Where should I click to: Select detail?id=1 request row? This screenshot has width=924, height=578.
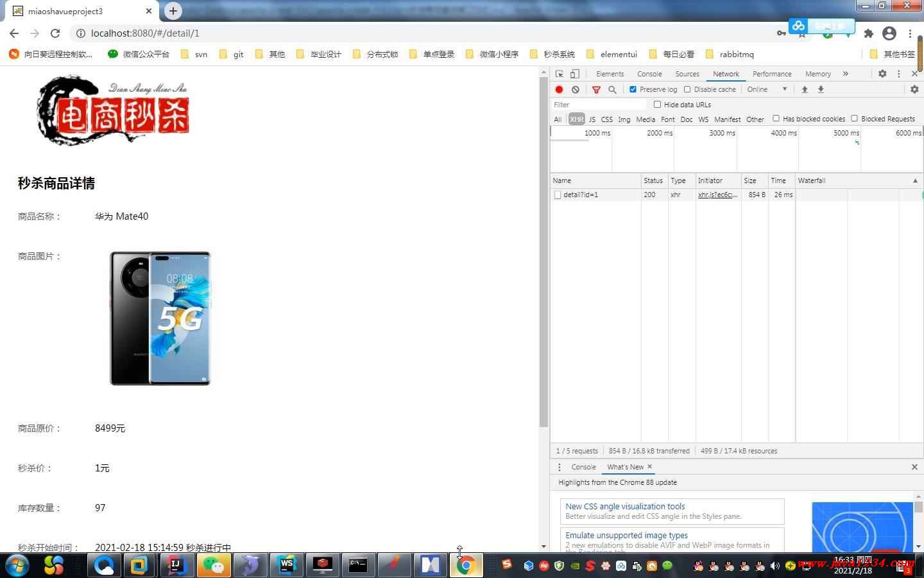(x=736, y=195)
